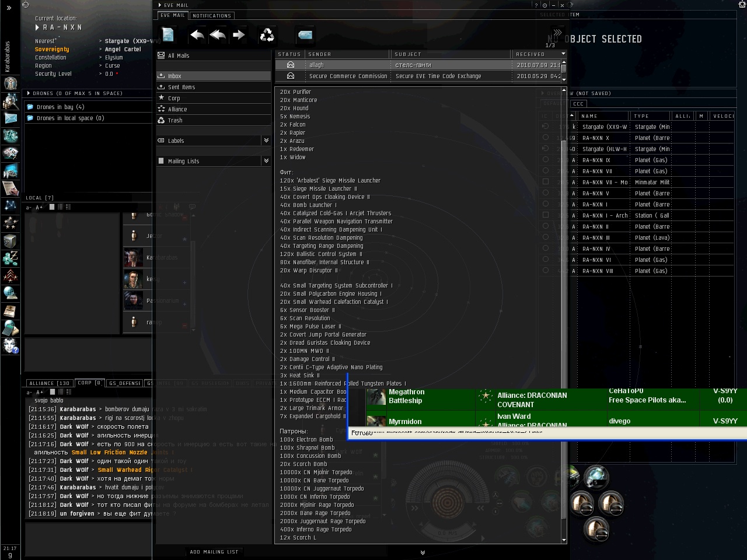Click the Reply All double-arrow icon
This screenshot has width=747, height=560.
(x=218, y=35)
